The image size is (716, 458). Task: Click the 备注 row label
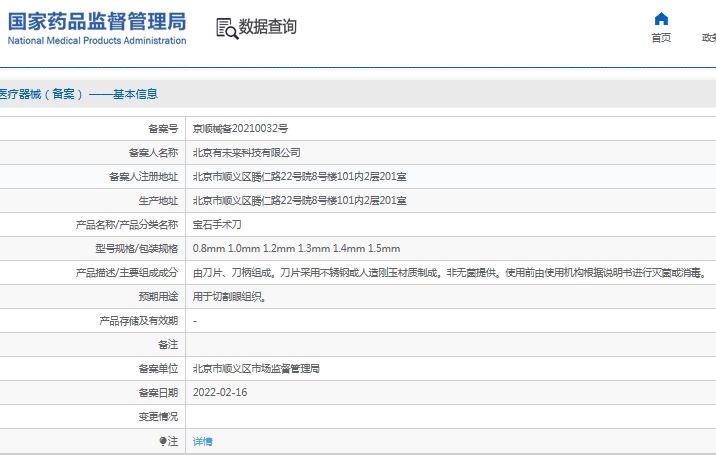click(x=168, y=345)
